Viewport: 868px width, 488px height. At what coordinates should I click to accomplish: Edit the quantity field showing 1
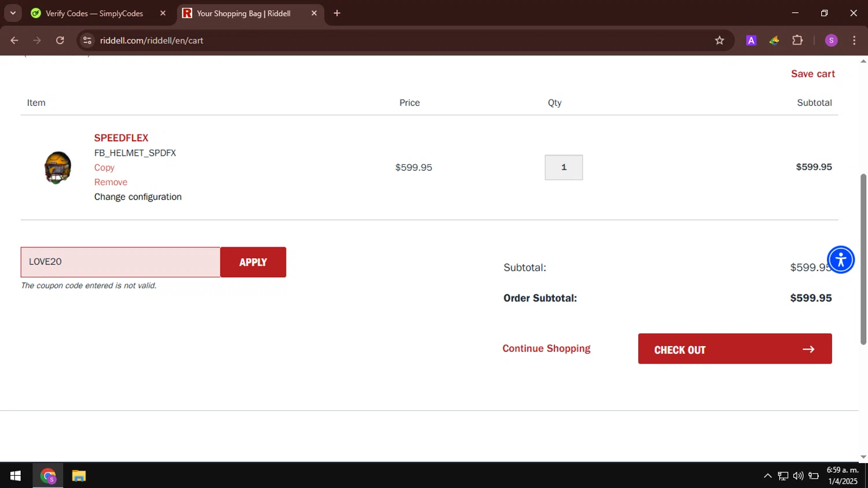coord(564,167)
